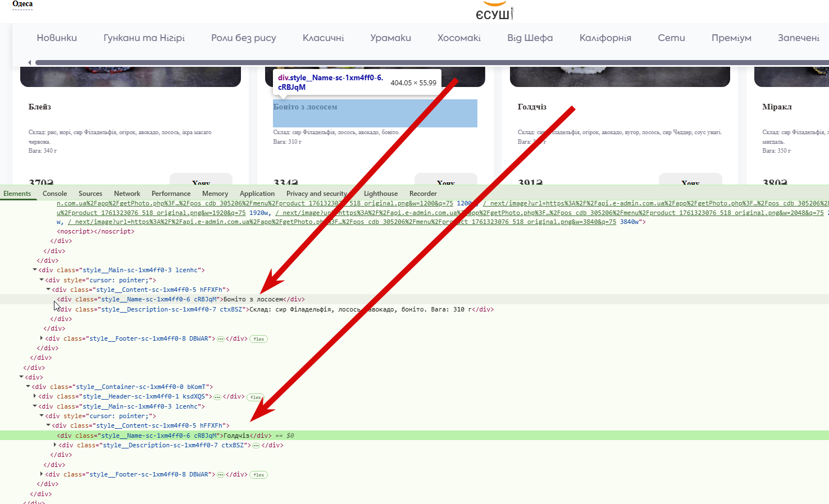The image size is (829, 504).
Task: Open the Memory tab
Action: tap(215, 194)
